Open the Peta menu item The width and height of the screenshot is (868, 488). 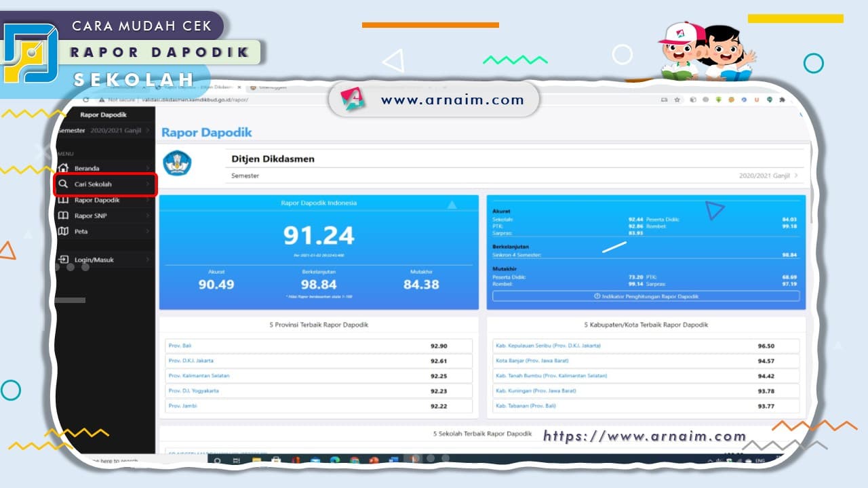click(x=105, y=231)
